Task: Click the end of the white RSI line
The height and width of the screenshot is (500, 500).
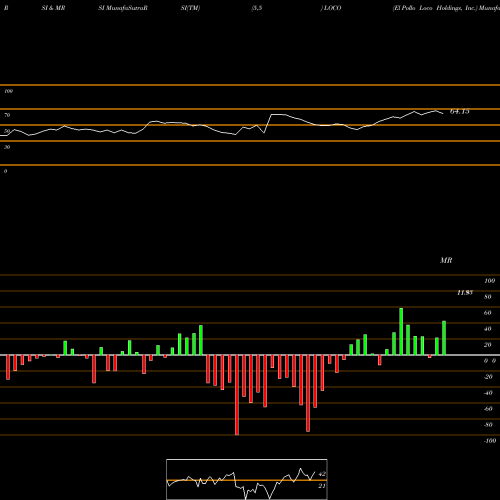Action: pos(443,114)
